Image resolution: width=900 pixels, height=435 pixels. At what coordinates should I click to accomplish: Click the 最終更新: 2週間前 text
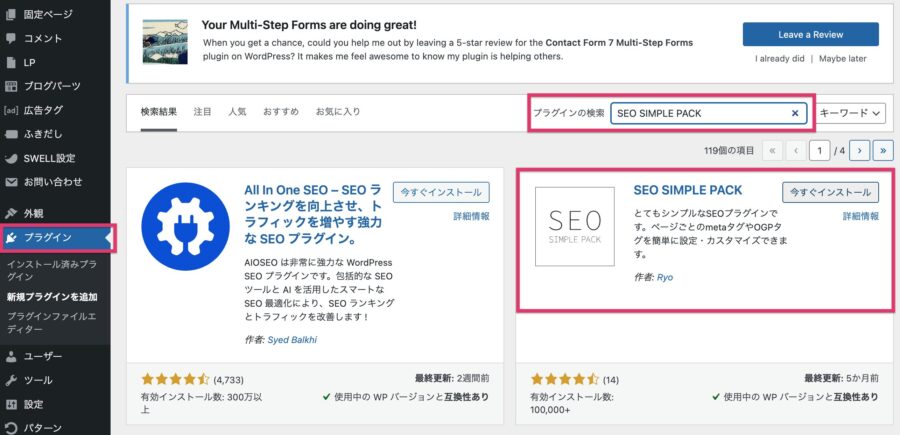(452, 378)
